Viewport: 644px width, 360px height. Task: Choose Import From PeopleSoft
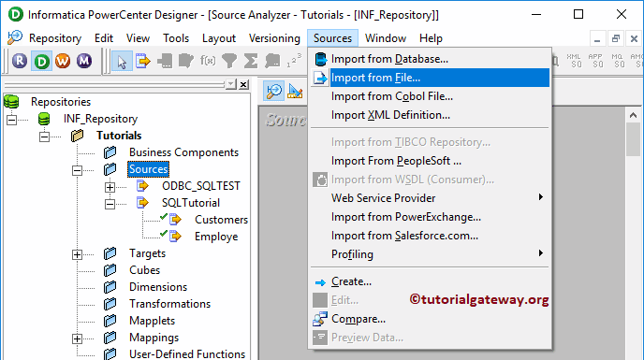click(430, 161)
